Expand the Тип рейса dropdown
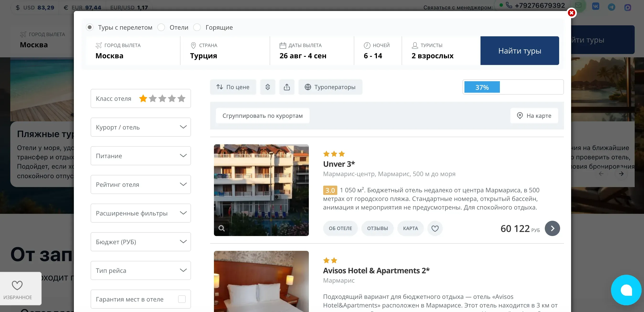644x312 pixels. point(141,270)
